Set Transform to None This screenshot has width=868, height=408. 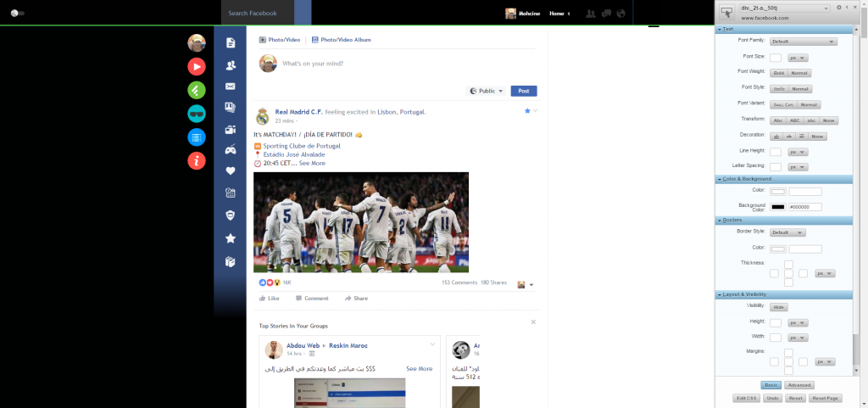pos(829,120)
